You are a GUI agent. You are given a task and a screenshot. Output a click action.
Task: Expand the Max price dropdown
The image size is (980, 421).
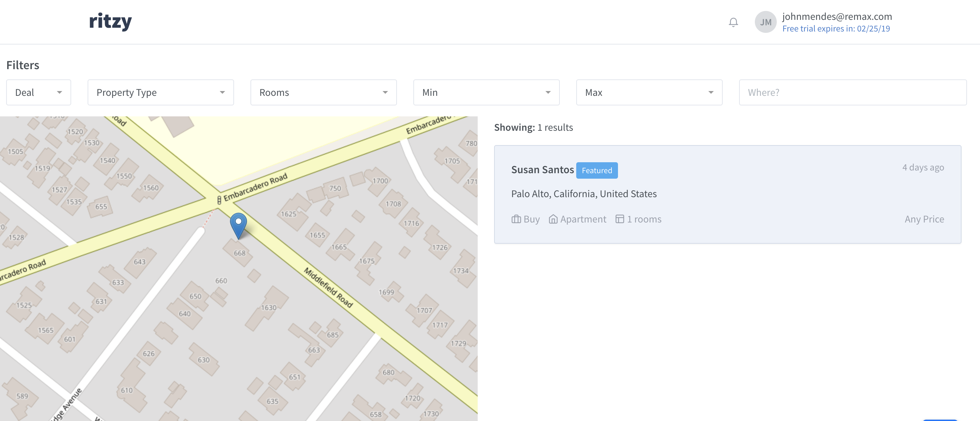coord(649,92)
